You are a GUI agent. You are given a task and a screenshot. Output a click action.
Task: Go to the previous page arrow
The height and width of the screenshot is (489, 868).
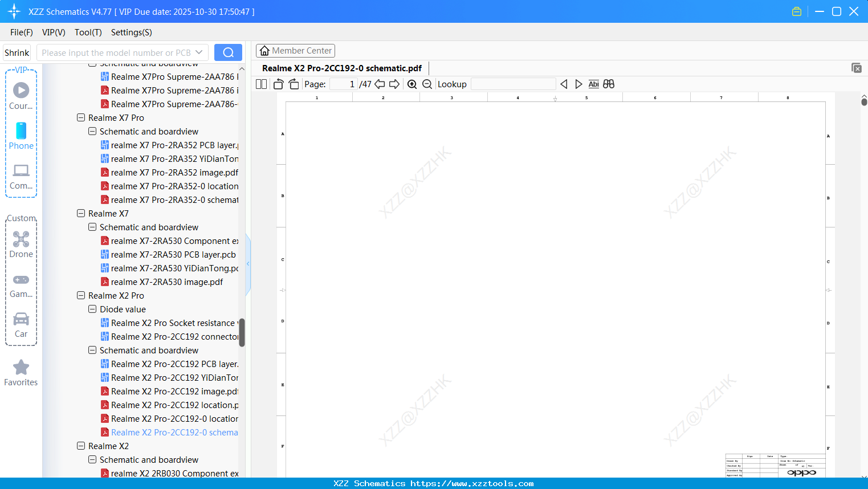coord(380,84)
